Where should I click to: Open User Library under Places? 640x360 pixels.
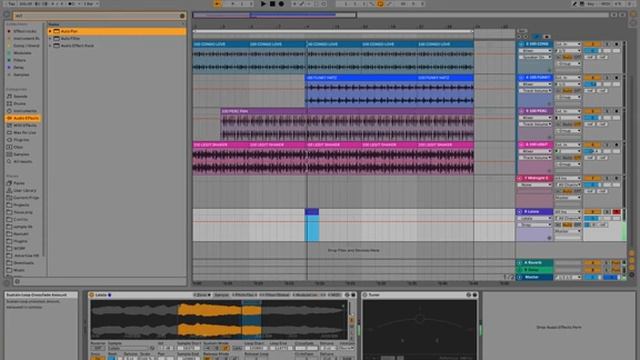24,190
